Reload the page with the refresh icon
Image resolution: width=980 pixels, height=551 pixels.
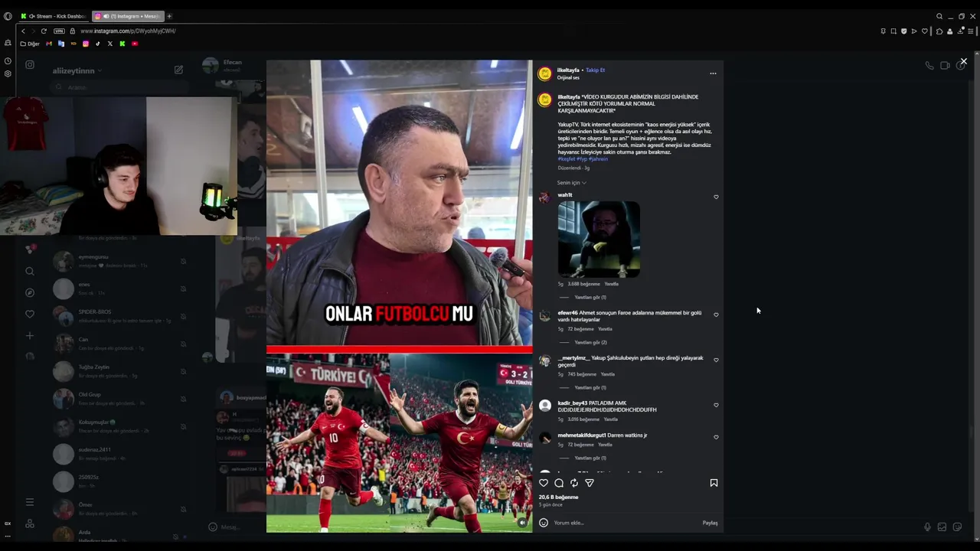coord(44,31)
